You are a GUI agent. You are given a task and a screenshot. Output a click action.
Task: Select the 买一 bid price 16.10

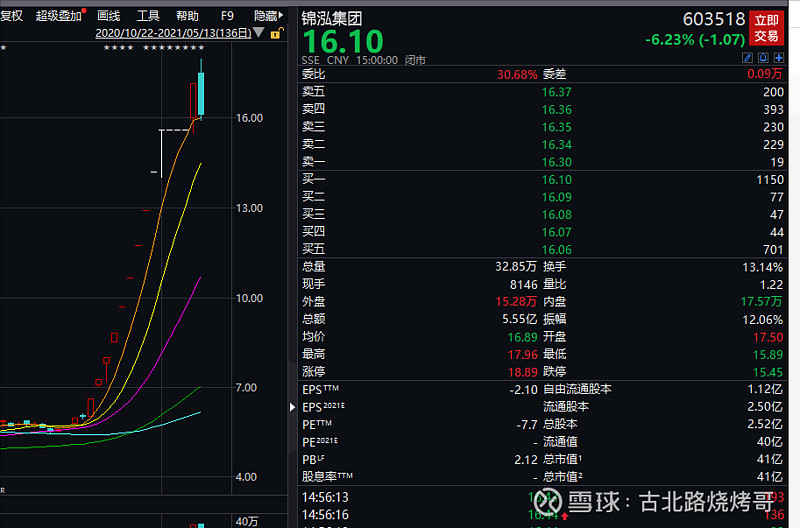tap(557, 180)
